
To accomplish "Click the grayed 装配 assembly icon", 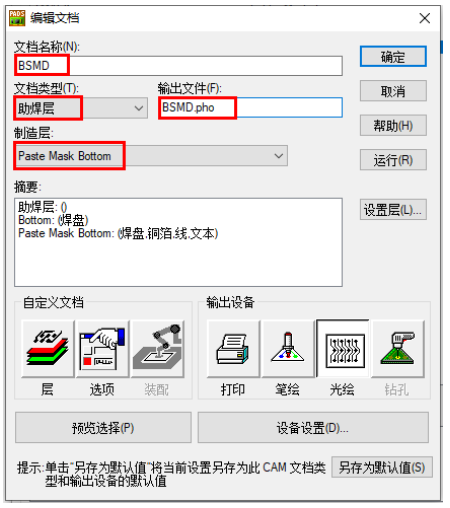I will tap(157, 349).
